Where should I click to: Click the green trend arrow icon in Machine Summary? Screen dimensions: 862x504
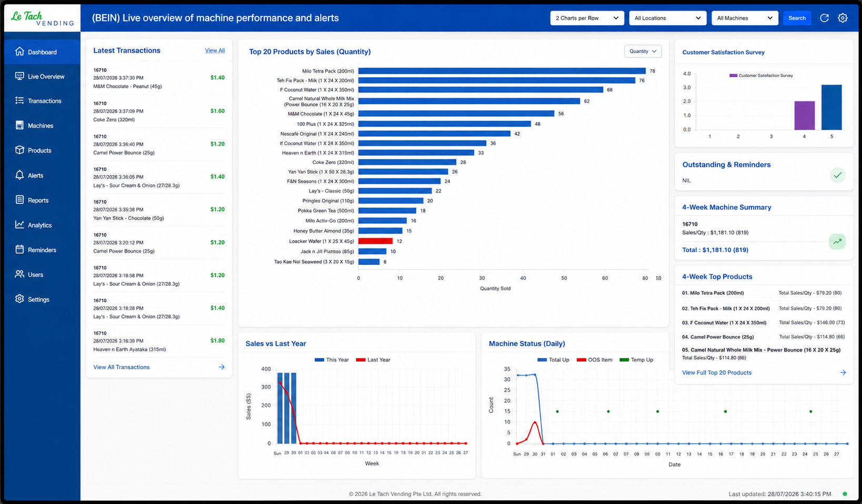pyautogui.click(x=837, y=241)
